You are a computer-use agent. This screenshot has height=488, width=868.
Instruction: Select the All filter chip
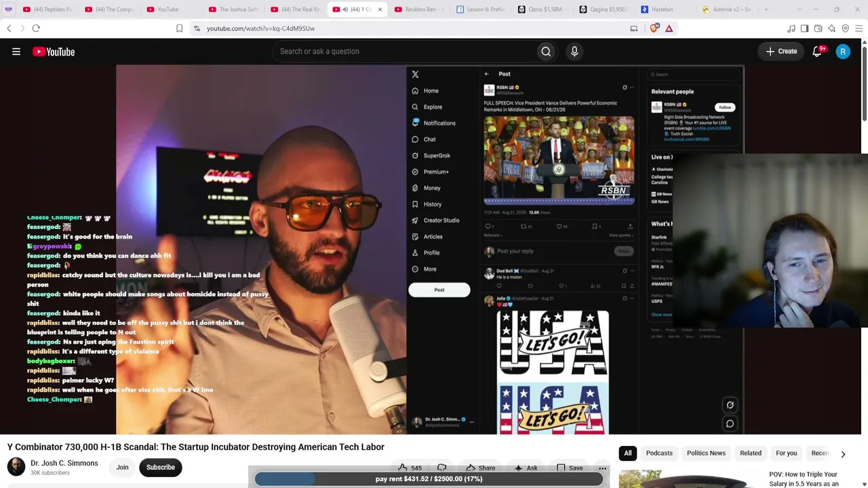[628, 453]
